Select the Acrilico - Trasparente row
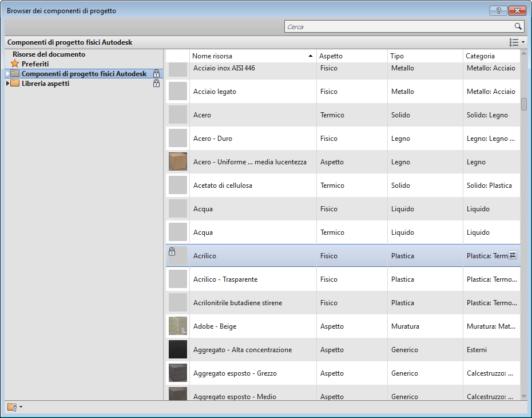Image resolution: width=532 pixels, height=418 pixels. (343, 279)
